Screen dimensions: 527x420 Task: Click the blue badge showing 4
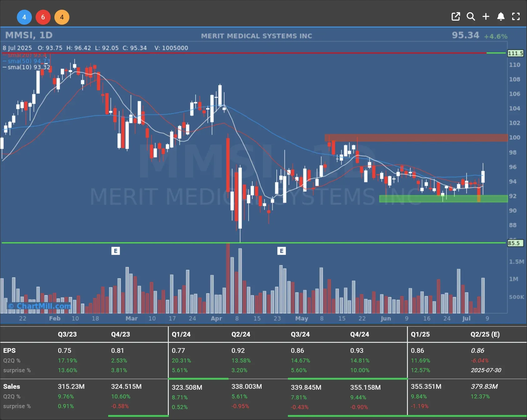pos(24,17)
